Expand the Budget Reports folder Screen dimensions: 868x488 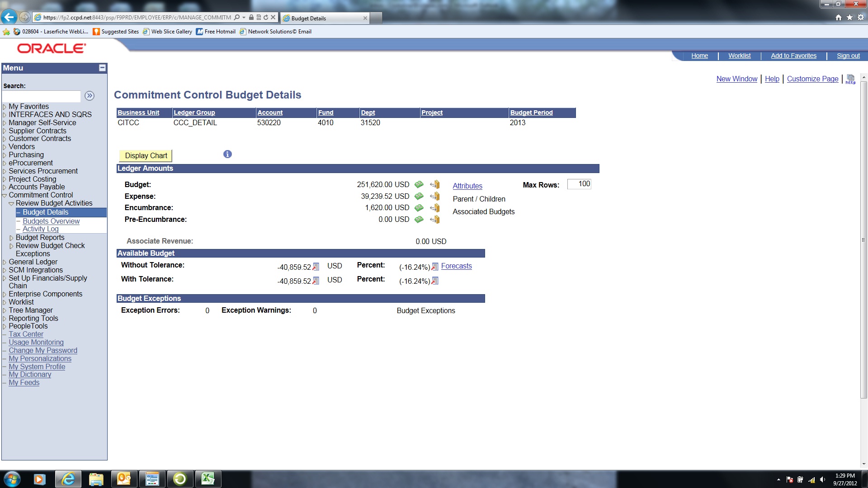click(11, 238)
